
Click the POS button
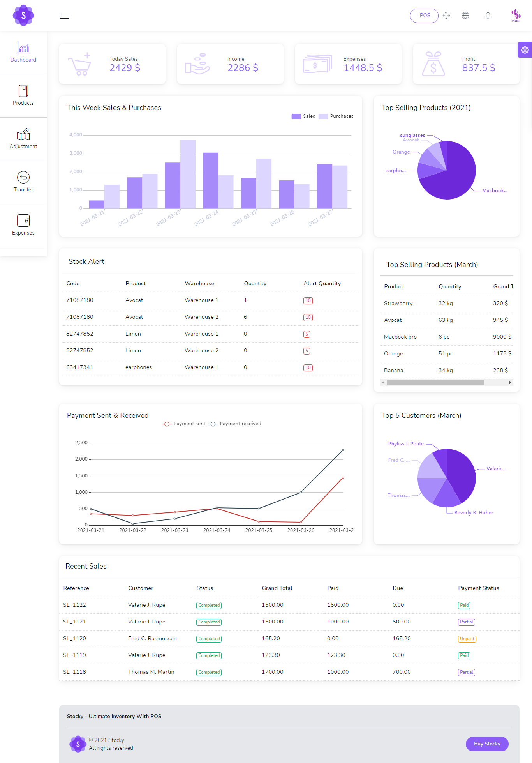click(424, 16)
